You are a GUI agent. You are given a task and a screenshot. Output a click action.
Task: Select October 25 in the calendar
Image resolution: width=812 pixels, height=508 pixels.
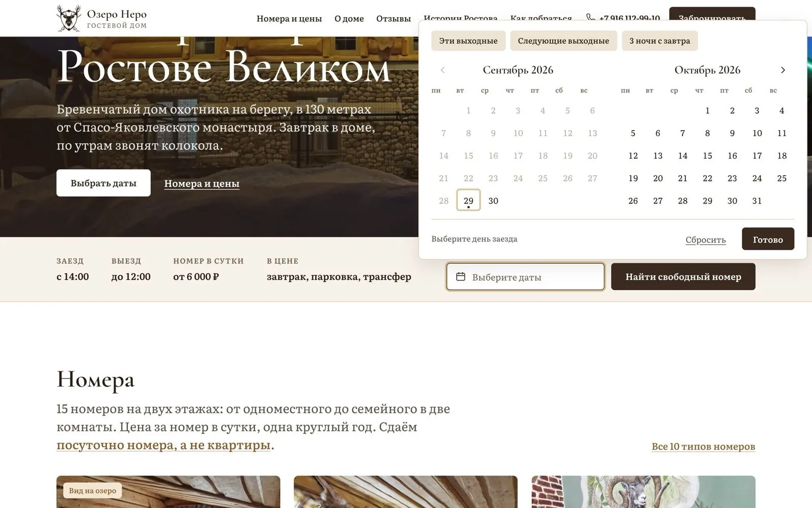tap(782, 178)
